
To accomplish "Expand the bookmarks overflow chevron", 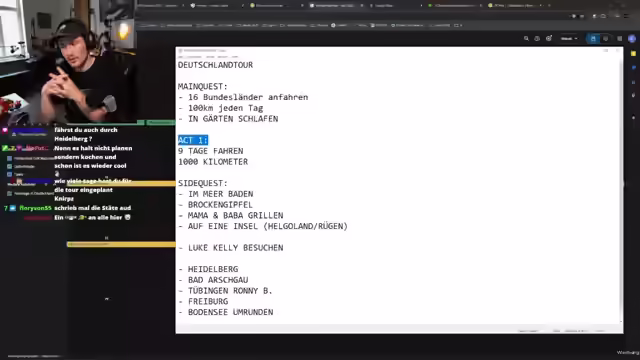I will coord(461,25).
